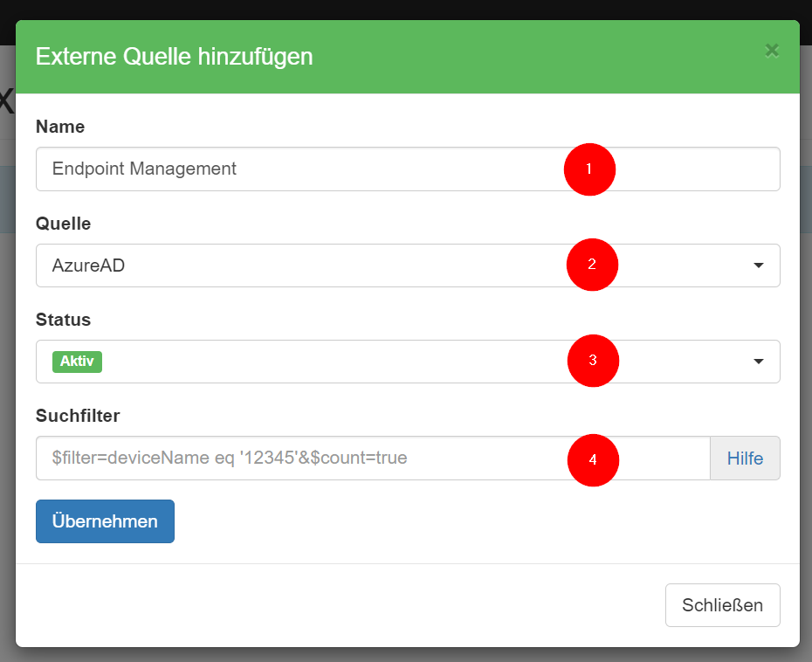Click the green Aktiv status badge
Viewport: 812px width, 662px height.
pos(77,361)
